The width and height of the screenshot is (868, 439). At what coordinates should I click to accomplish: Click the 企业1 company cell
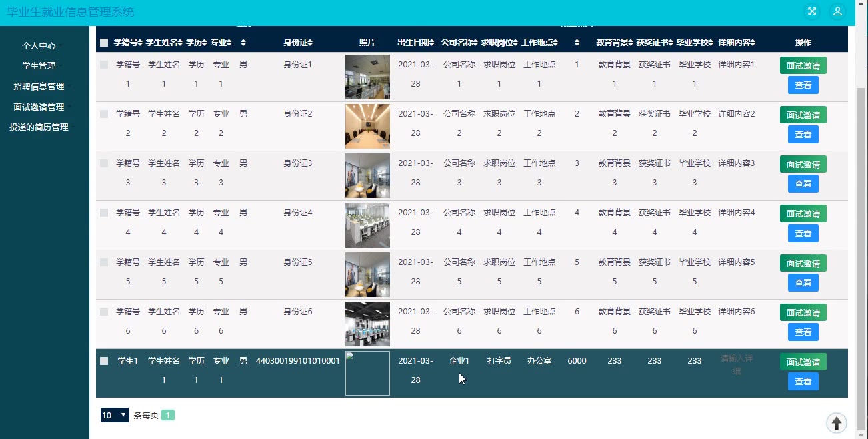pos(459,361)
